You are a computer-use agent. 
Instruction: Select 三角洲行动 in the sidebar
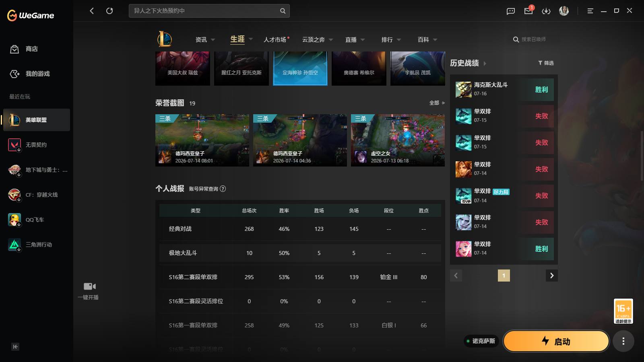(x=37, y=245)
